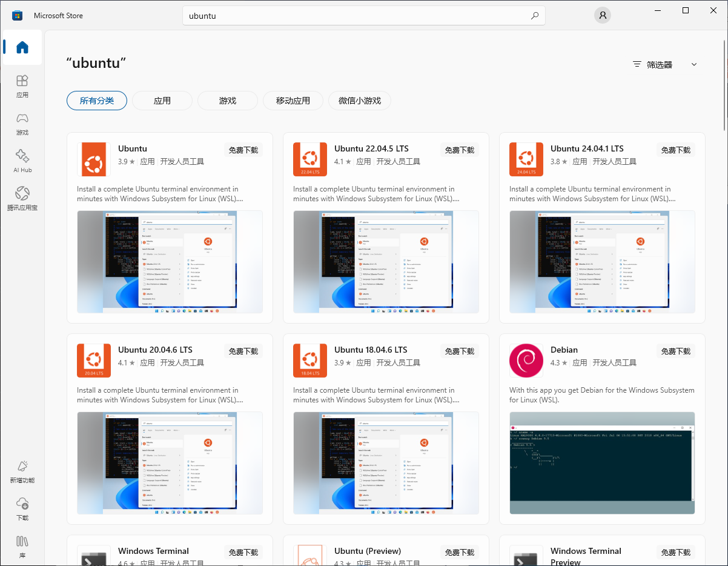Select the 移动应用 filter tab

(293, 101)
